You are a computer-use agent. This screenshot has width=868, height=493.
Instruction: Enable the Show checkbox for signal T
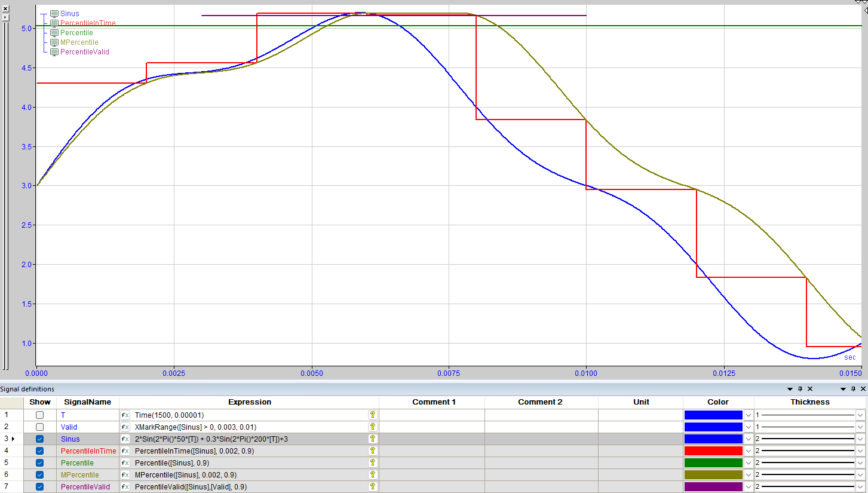(39, 415)
